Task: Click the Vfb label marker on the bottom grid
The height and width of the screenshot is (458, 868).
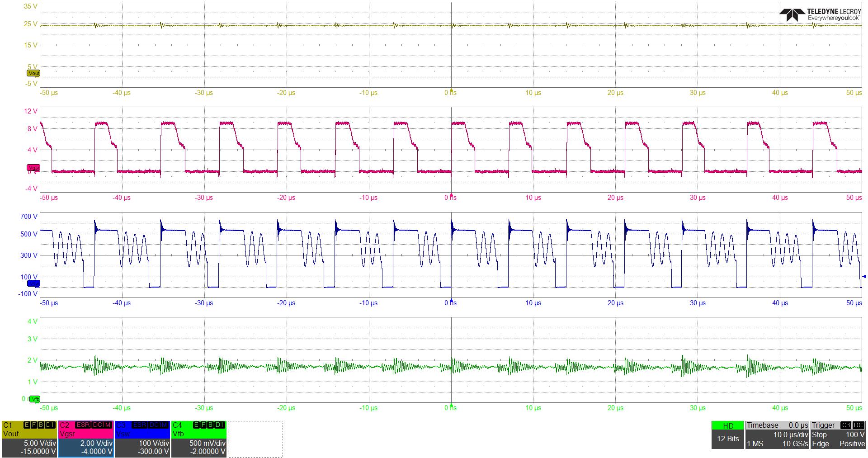Action: pos(34,399)
